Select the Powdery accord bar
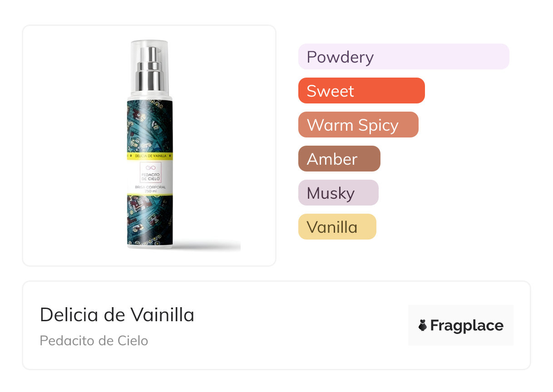 (404, 57)
